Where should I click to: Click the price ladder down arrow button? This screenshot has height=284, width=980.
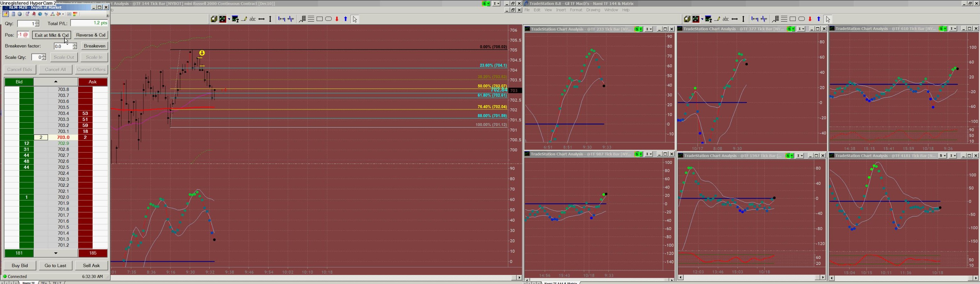56,253
